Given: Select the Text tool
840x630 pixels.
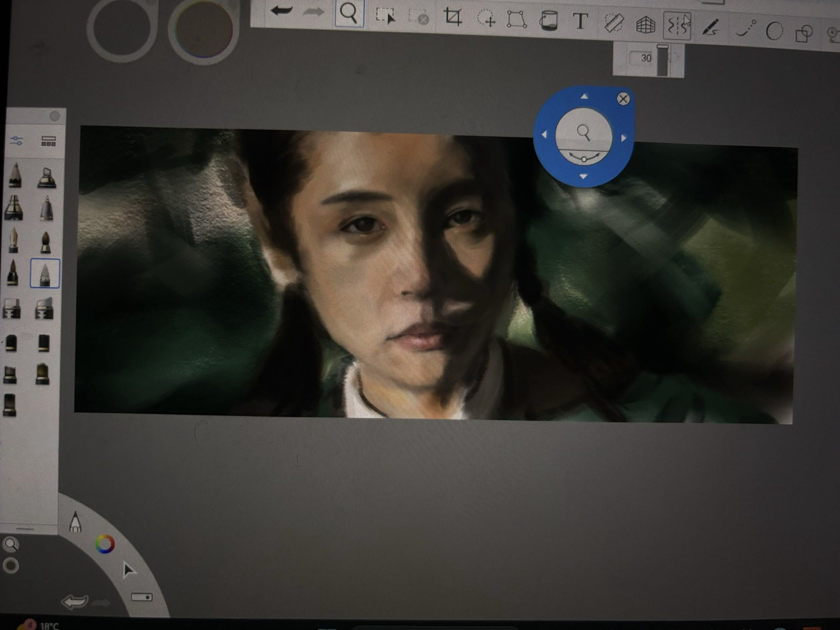Looking at the screenshot, I should (x=580, y=21).
